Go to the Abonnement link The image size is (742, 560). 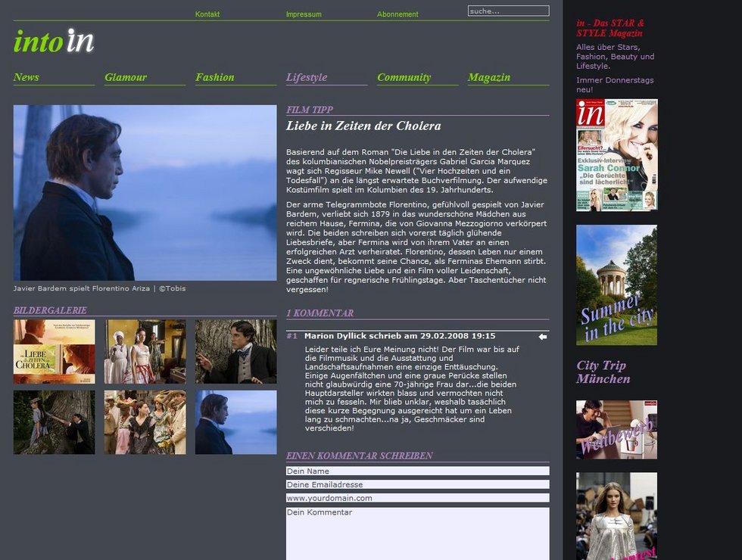[x=397, y=14]
